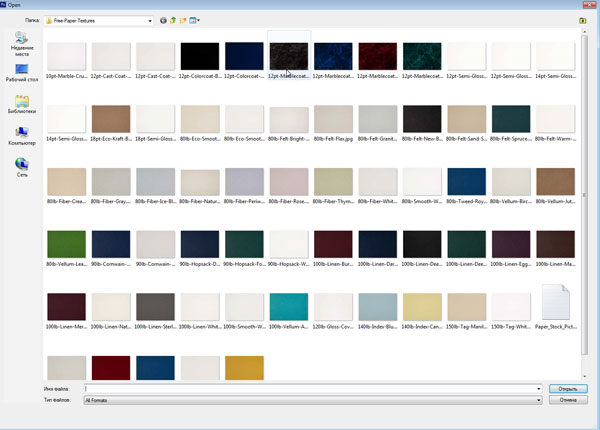Select the 100lb-Linen-Egg purple thumbnail
The width and height of the screenshot is (600, 430).
pyautogui.click(x=511, y=244)
